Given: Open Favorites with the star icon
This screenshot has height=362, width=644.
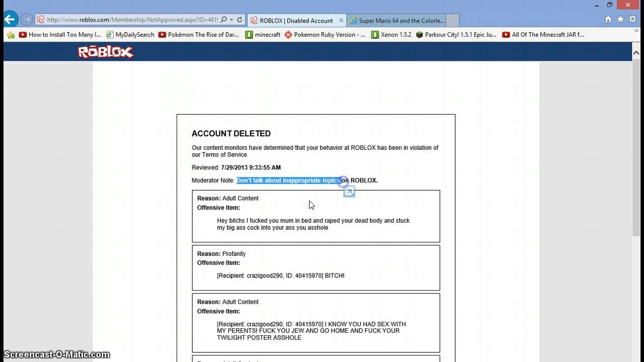Looking at the screenshot, I should tap(620, 19).
